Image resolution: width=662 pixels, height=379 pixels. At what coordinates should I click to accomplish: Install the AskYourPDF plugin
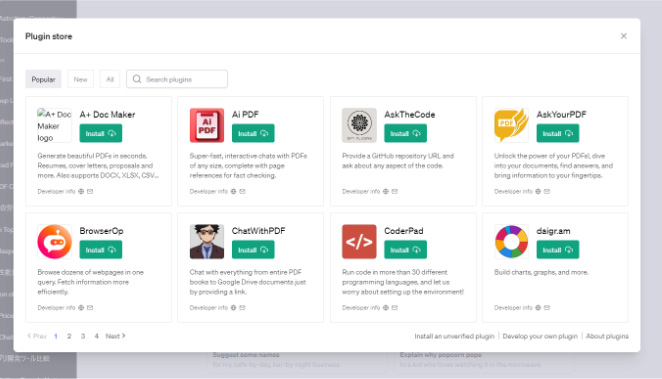pyautogui.click(x=558, y=133)
